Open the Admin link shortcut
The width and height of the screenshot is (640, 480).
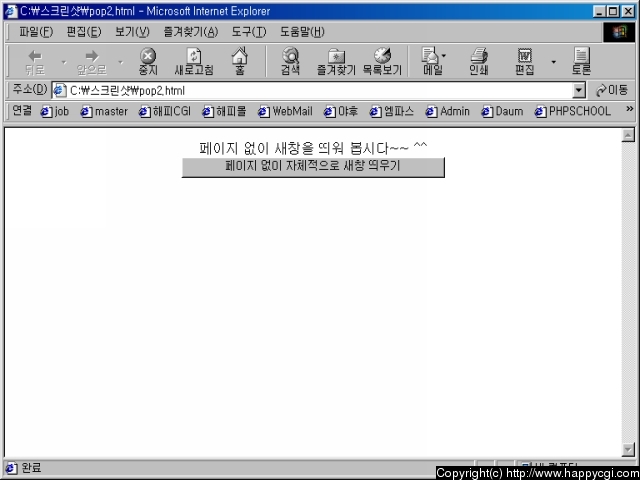click(448, 111)
